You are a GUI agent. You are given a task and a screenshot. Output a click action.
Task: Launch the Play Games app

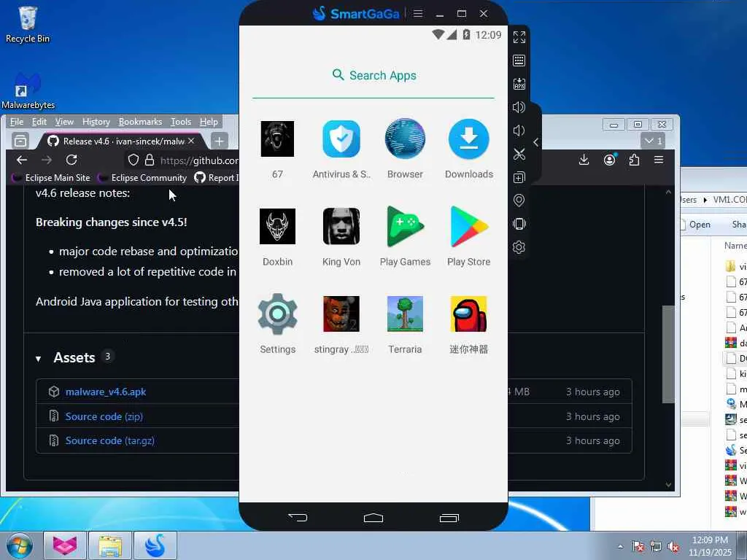tap(405, 226)
